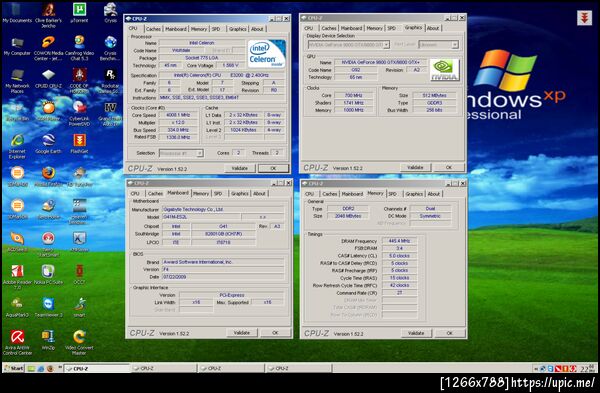
Task: Open the Grand Theft Auto IV shortcut
Action: (110, 113)
